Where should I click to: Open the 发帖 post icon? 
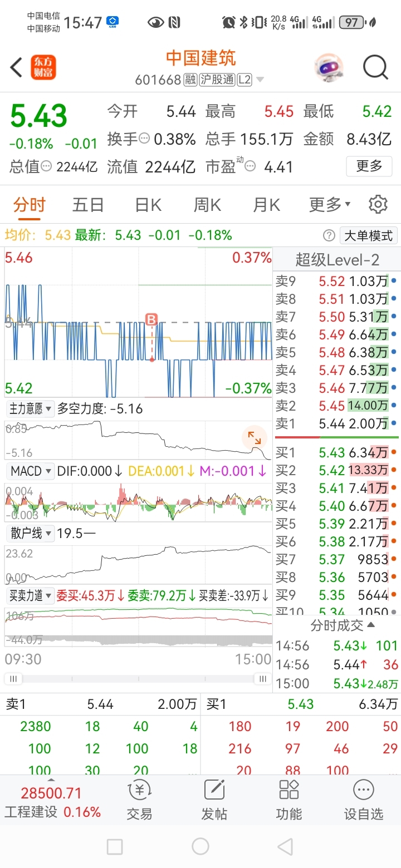point(214,800)
